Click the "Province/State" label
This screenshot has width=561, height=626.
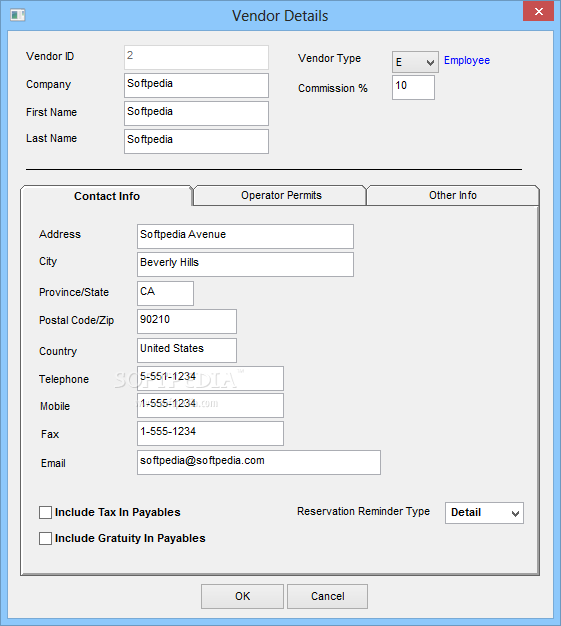74,292
